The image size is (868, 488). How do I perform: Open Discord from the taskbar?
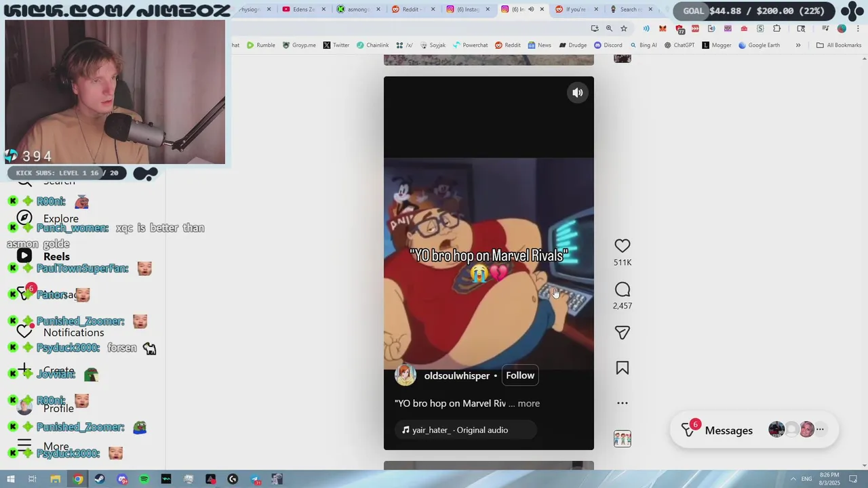click(x=122, y=479)
